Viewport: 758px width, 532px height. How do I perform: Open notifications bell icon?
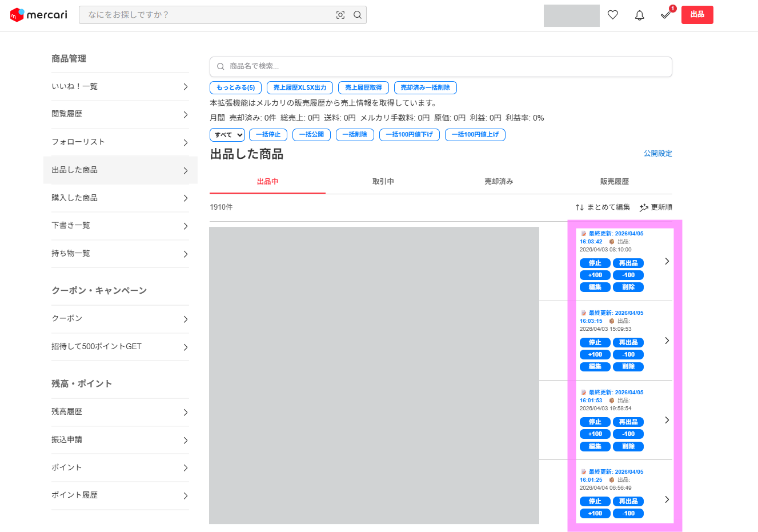point(640,15)
